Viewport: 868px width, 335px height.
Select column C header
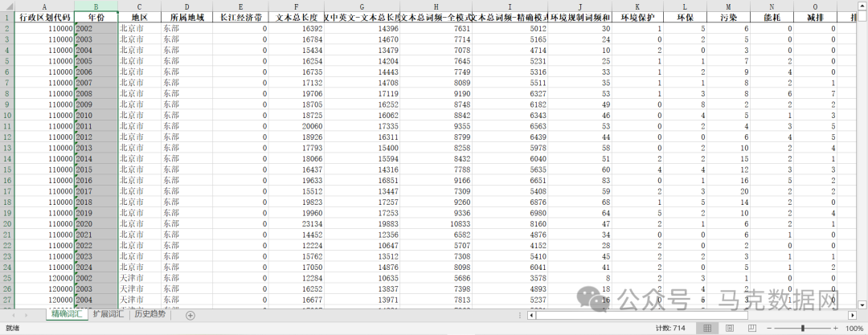click(140, 6)
